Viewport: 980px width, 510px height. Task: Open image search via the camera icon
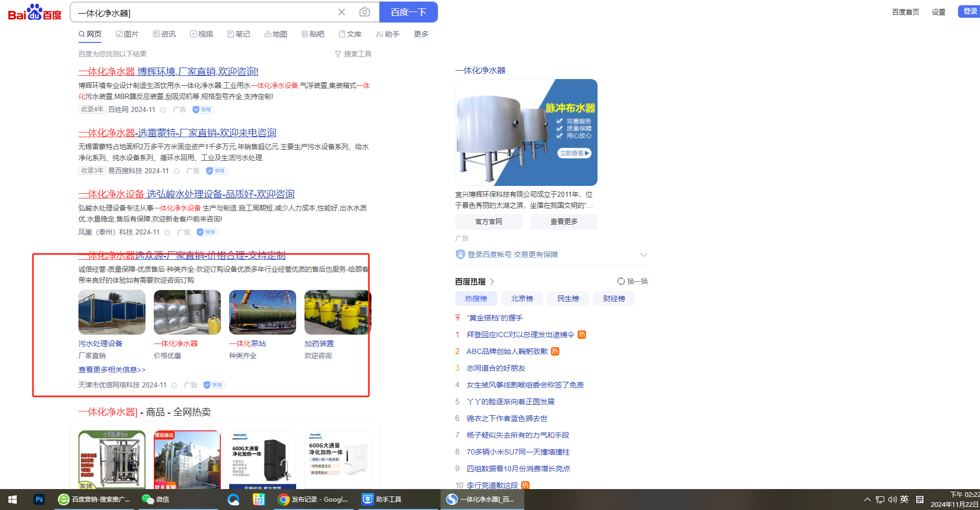coord(365,12)
